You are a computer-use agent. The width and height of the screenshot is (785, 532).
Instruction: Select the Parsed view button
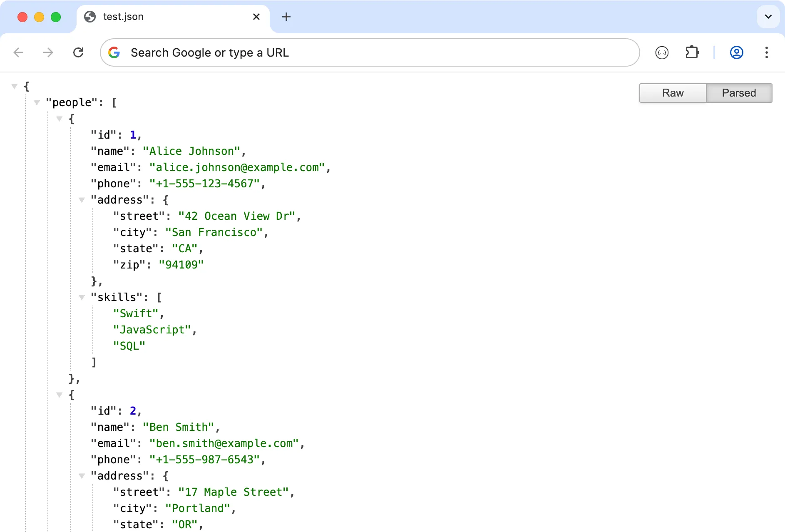[739, 93]
